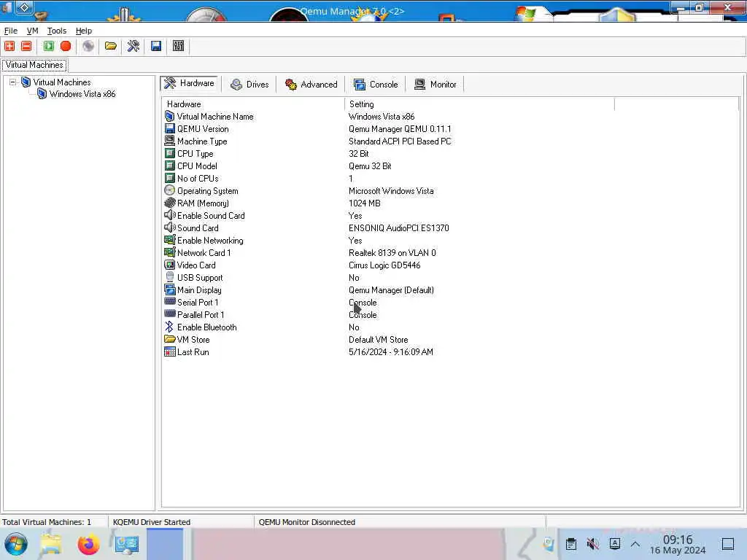Click the Virtual Machine Name row icon

click(169, 116)
